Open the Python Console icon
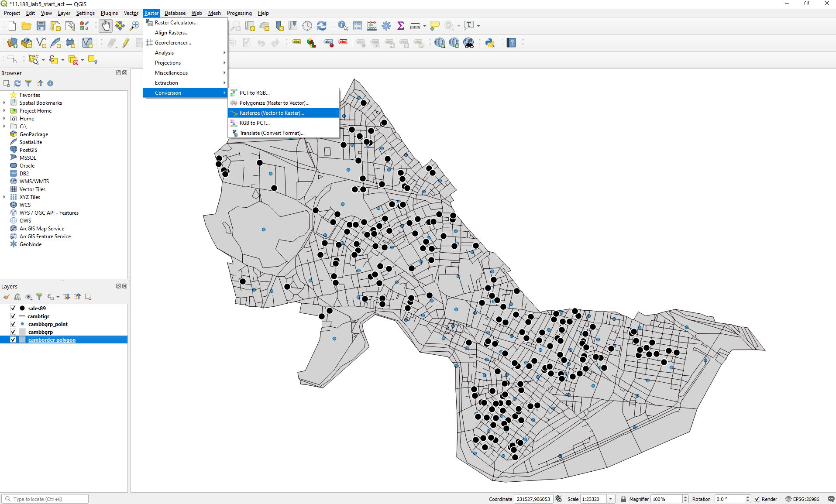 (x=490, y=43)
